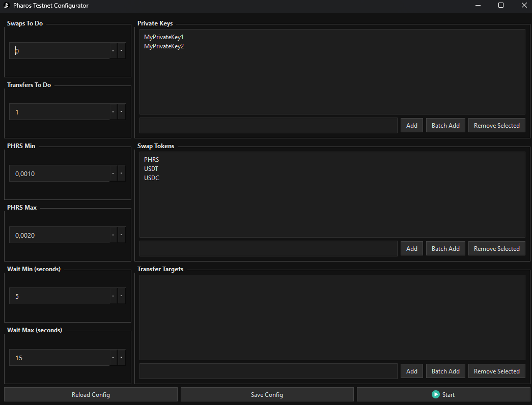This screenshot has height=405, width=532.
Task: Click the left stepper button of Wait Max
Action: [x=113, y=358]
